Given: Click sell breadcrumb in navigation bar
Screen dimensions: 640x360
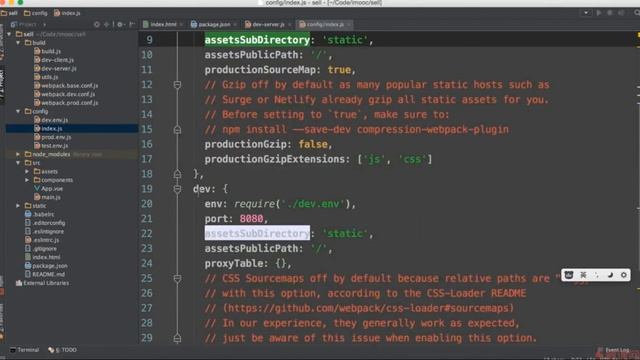Looking at the screenshot, I should 9,13.
